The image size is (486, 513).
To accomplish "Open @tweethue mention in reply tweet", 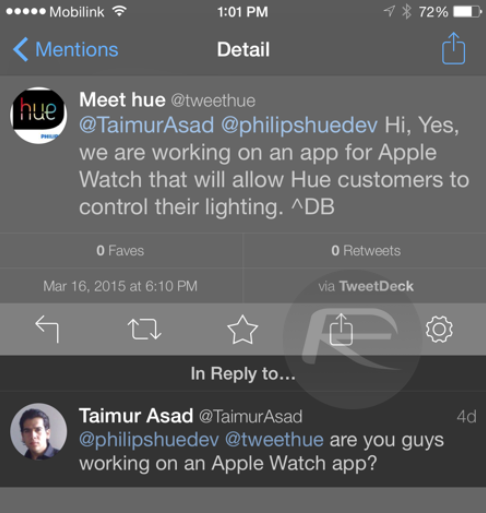I will coord(274,440).
